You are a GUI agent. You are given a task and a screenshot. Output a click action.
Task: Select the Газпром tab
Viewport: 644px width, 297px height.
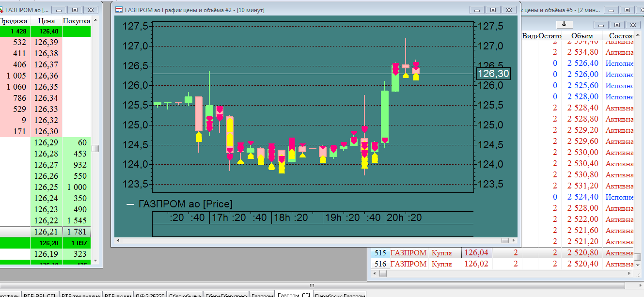tap(262, 294)
